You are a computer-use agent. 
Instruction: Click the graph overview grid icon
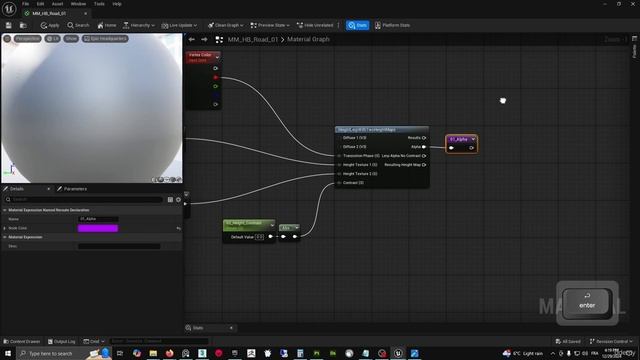pyautogui.click(x=219, y=40)
